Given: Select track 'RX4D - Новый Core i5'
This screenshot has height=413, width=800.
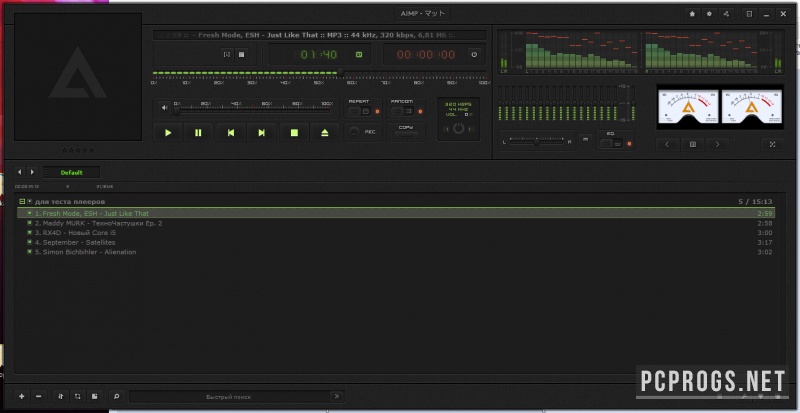Looking at the screenshot, I should 396,233.
